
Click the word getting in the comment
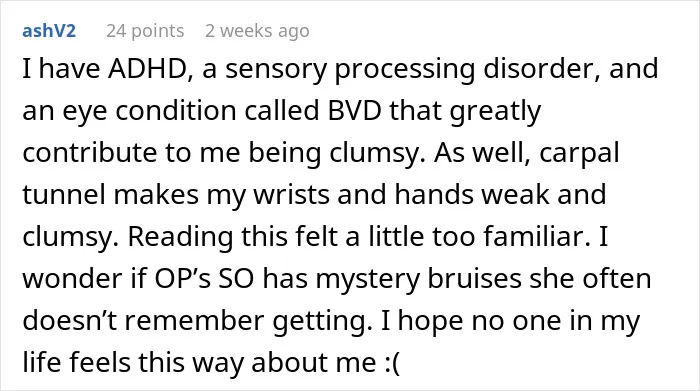(x=322, y=321)
